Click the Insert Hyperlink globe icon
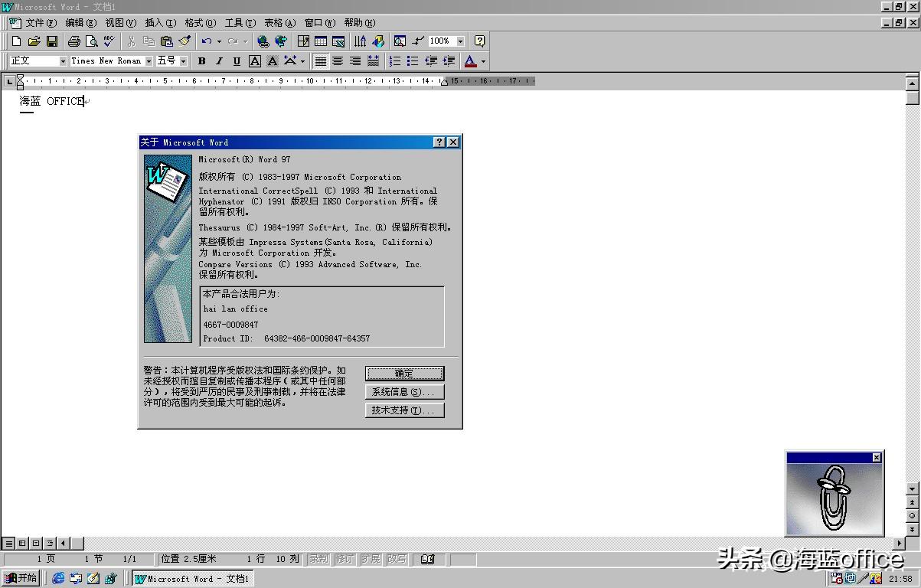This screenshot has width=921, height=588. [263, 41]
